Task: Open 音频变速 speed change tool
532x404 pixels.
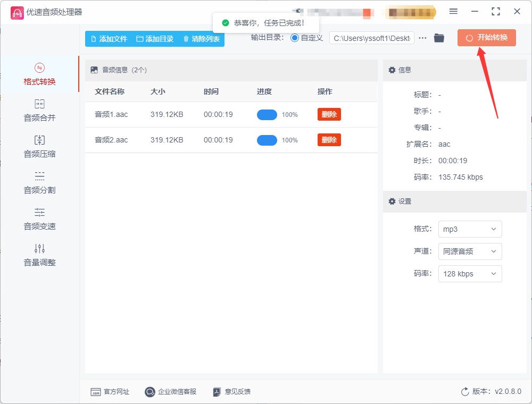Action: [39, 219]
